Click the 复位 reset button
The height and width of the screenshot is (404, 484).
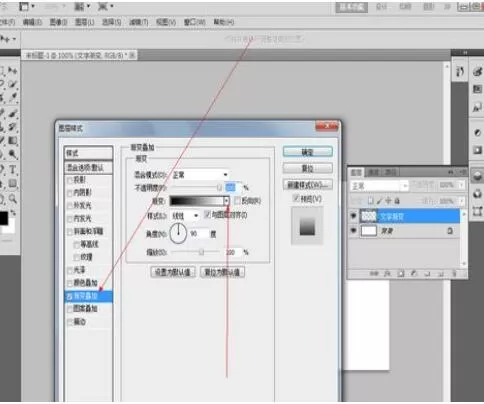(x=308, y=168)
